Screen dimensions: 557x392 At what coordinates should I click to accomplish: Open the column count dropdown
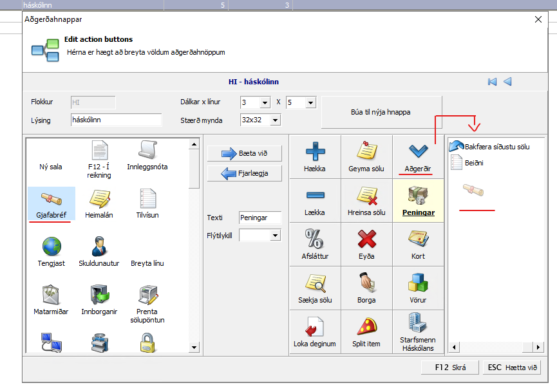click(x=264, y=103)
